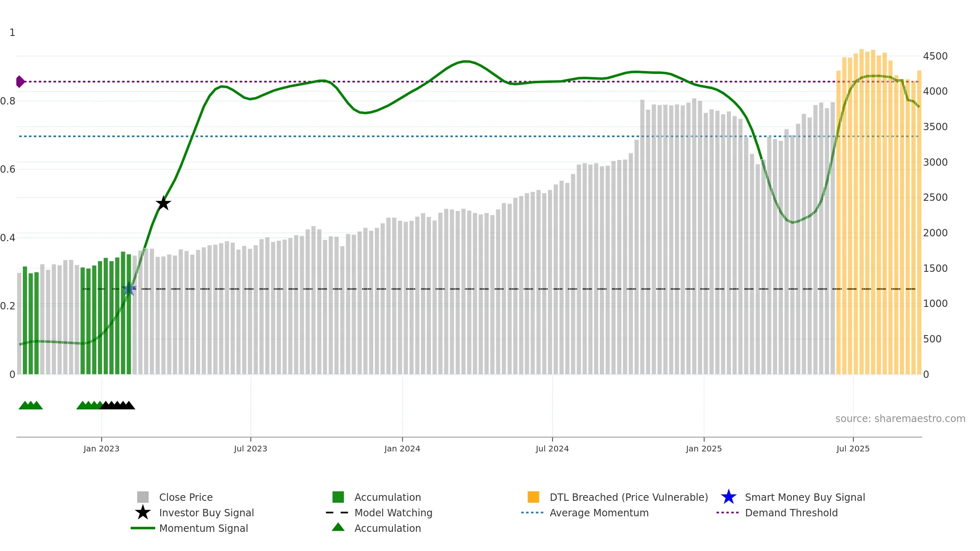The width and height of the screenshot is (980, 551).
Task: Toggle Close Price series in legend
Action: point(186,497)
